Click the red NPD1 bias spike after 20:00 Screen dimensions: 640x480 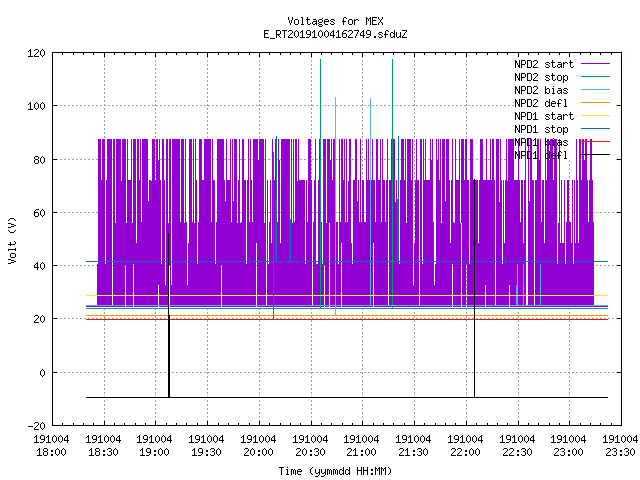[x=273, y=236]
